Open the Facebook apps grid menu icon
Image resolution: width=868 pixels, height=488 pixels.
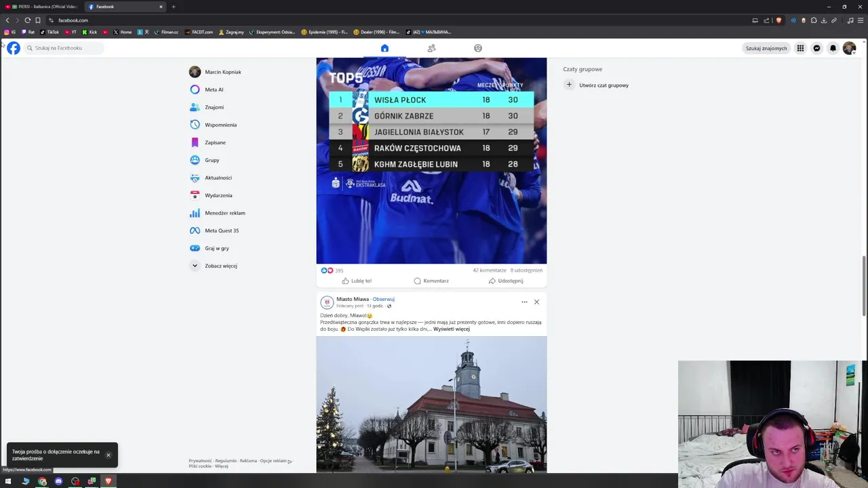tap(800, 48)
